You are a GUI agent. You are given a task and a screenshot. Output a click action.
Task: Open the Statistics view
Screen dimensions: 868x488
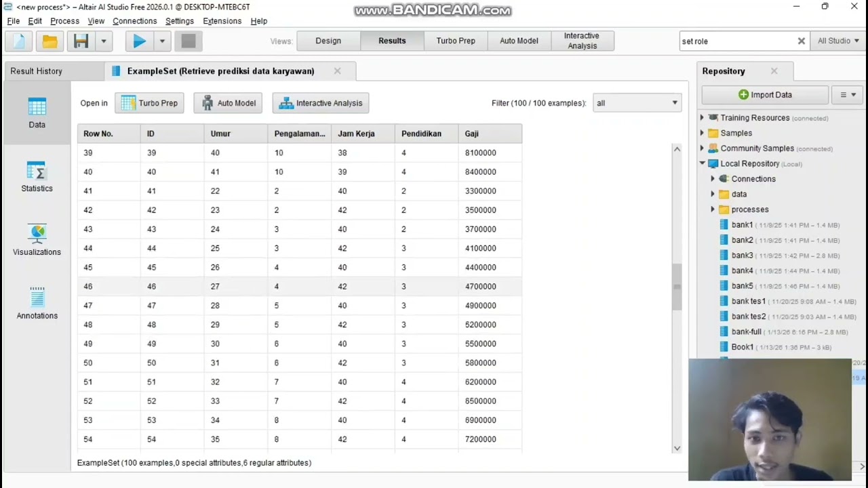(37, 177)
